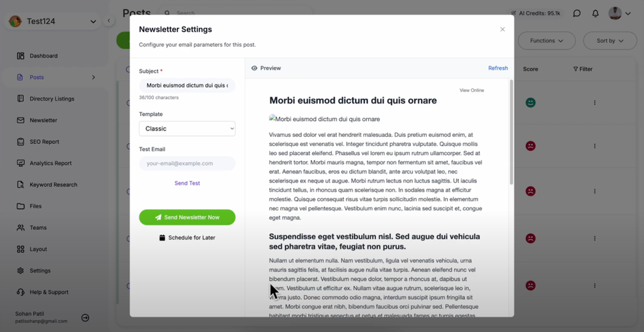Refresh the newsletter preview
This screenshot has width=644, height=332.
coord(498,68)
